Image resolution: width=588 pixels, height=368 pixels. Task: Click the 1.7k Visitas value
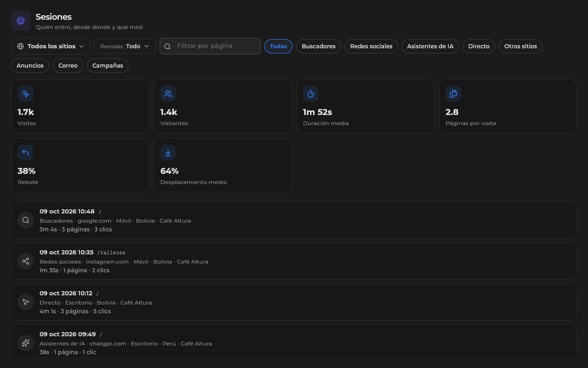pos(26,112)
